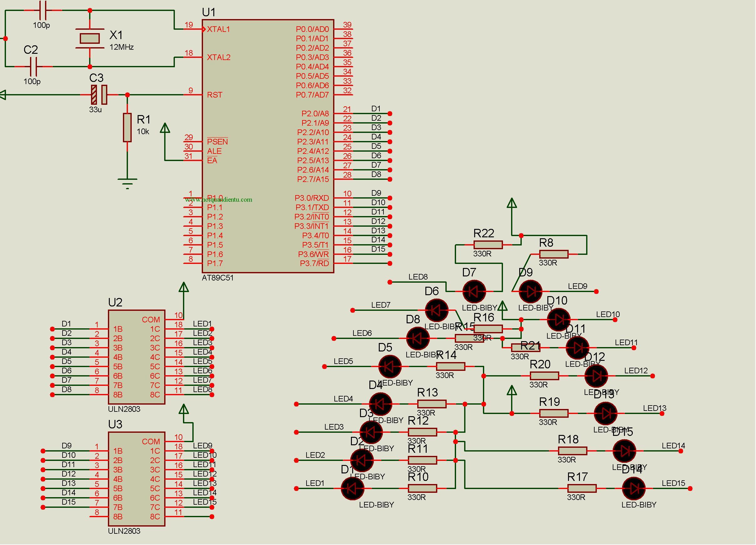This screenshot has height=545, width=756.
Task: Click the C3 33u capacitor symbol
Action: 99,95
